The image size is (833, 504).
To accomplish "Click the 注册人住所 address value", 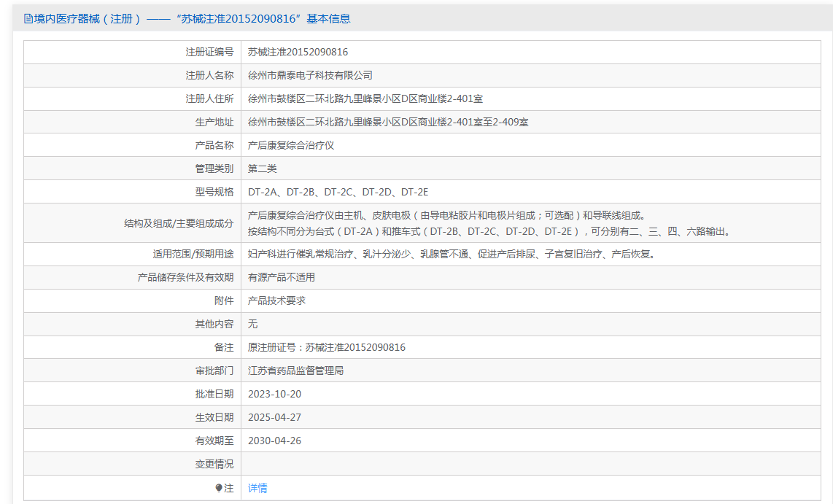I will click(365, 98).
